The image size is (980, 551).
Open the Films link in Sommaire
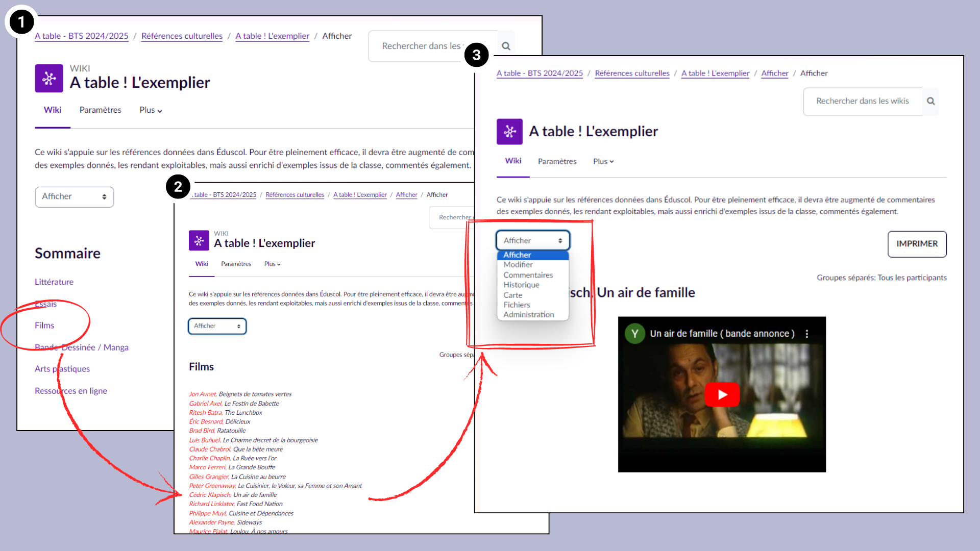44,325
